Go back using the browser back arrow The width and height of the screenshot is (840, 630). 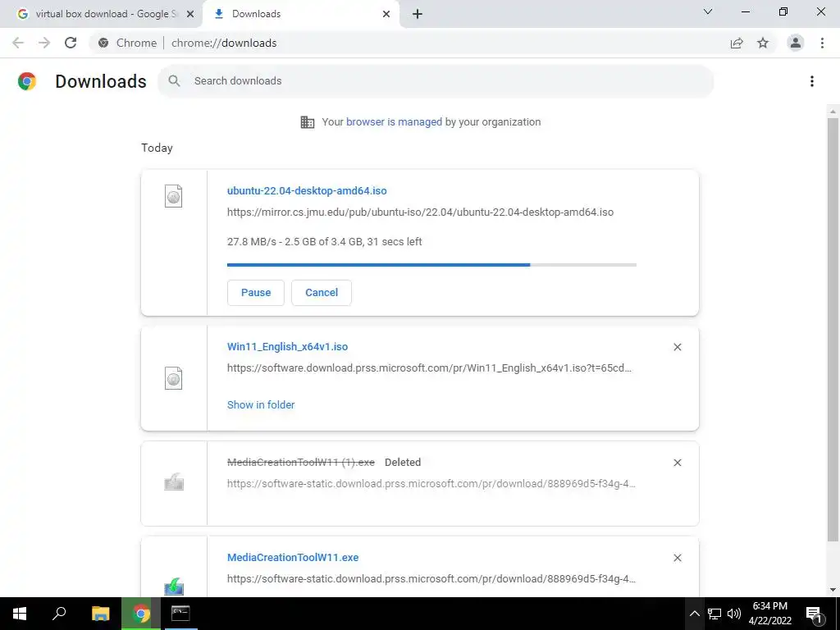coord(18,43)
